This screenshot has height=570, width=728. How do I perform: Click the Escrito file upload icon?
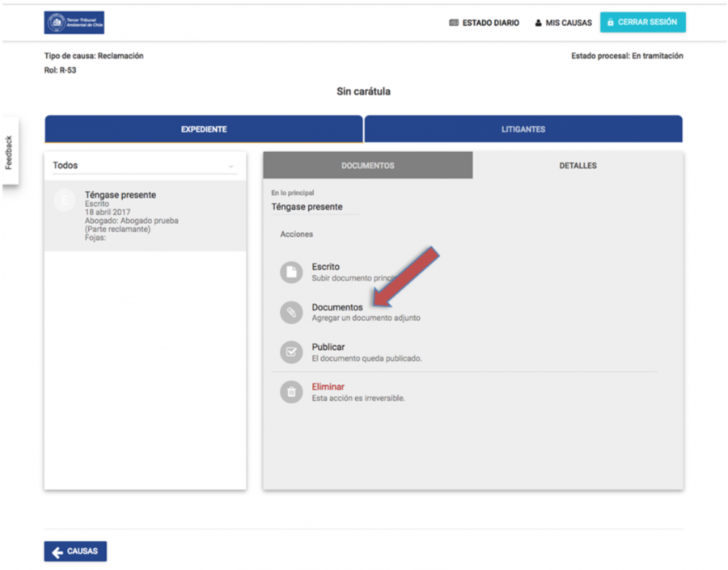[x=291, y=272]
